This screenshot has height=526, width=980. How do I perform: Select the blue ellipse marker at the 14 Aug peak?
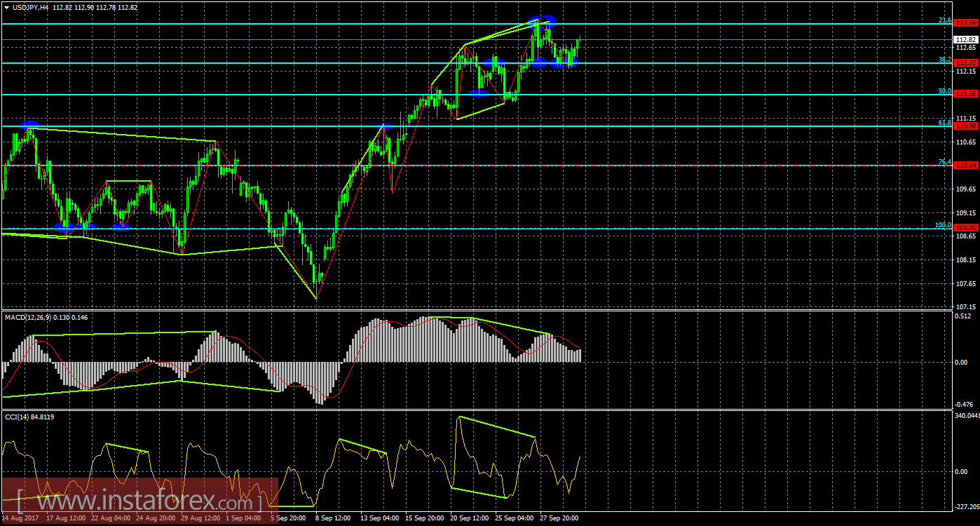(x=29, y=126)
